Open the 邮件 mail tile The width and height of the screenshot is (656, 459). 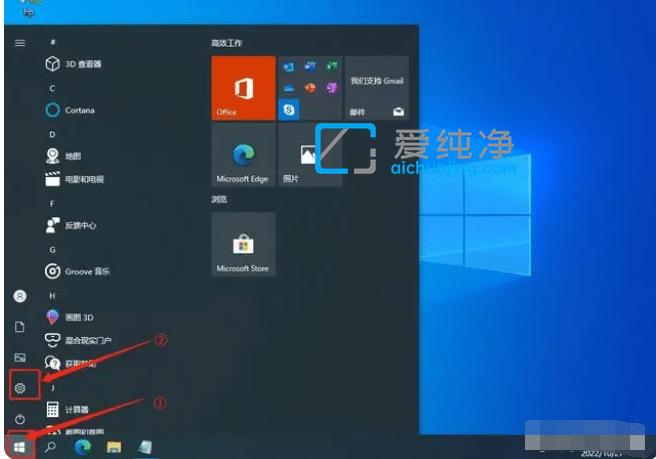[x=377, y=88]
